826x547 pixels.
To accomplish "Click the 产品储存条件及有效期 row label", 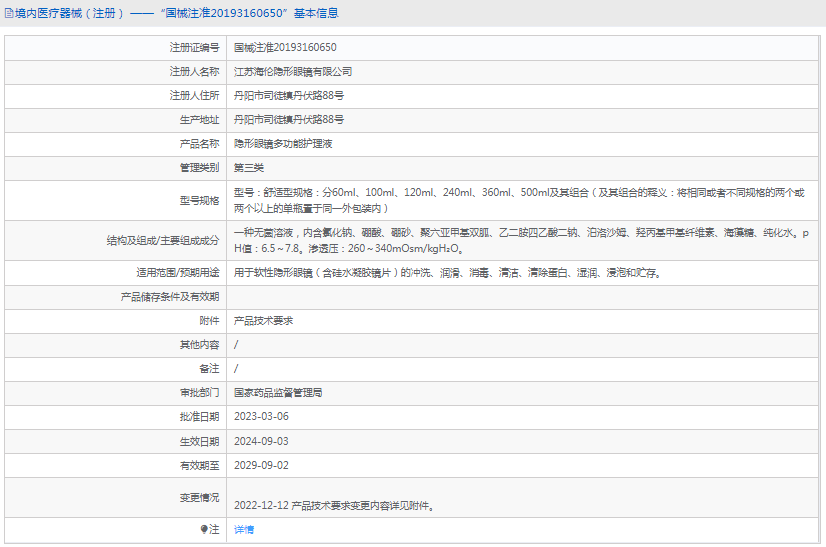I will pos(169,296).
